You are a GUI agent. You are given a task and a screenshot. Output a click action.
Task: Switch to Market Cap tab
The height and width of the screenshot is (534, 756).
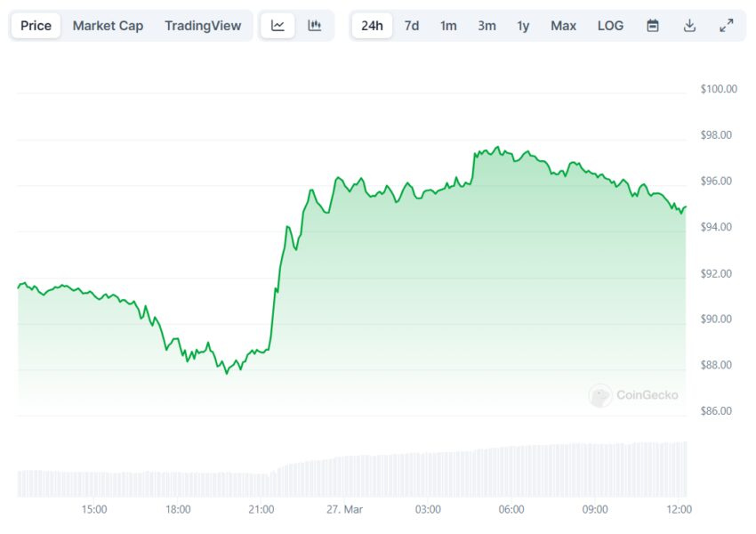pos(108,26)
